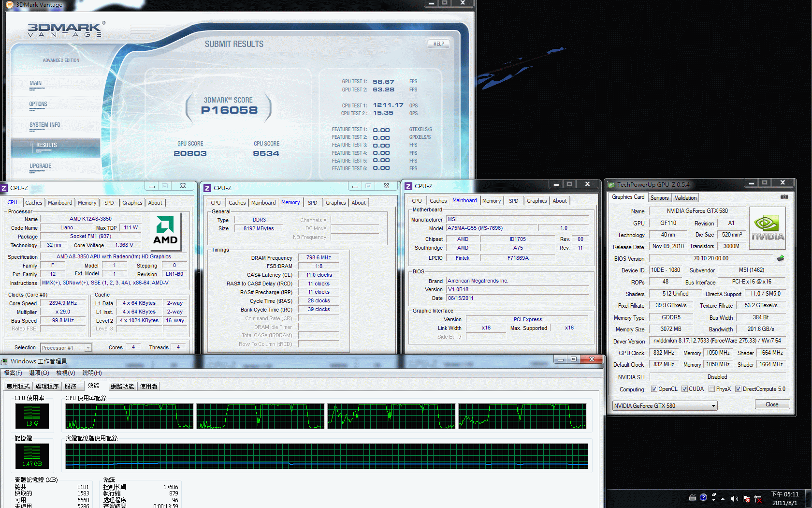The image size is (812, 508).
Task: Click the Specification field AMD A8-3850 APU
Action: coord(114,256)
